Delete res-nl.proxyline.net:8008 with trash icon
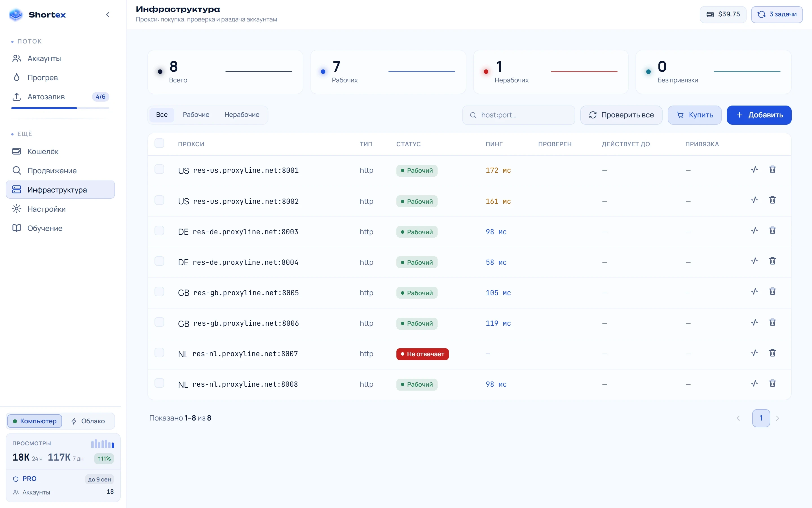 click(x=773, y=383)
